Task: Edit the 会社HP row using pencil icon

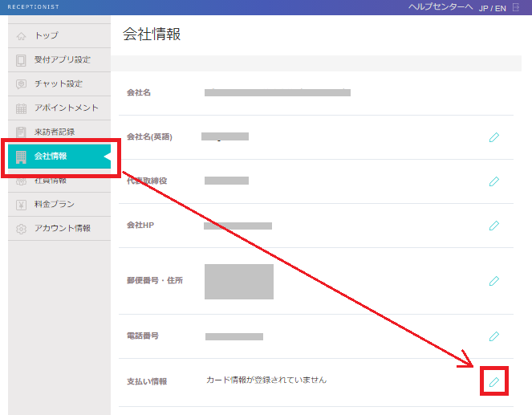Action: point(493,226)
